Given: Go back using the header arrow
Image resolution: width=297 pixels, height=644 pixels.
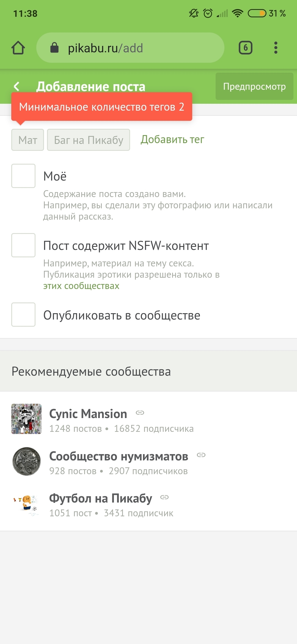Looking at the screenshot, I should pos(17,86).
